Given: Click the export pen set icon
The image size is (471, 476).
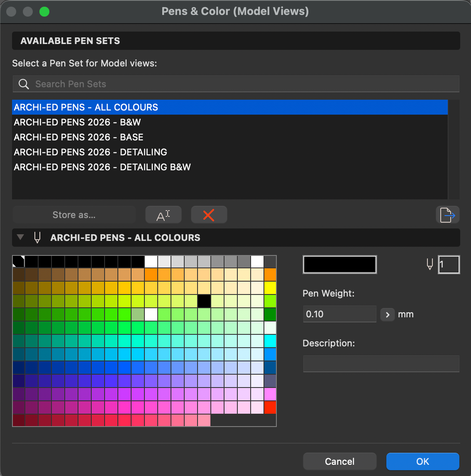Looking at the screenshot, I should 447,215.
